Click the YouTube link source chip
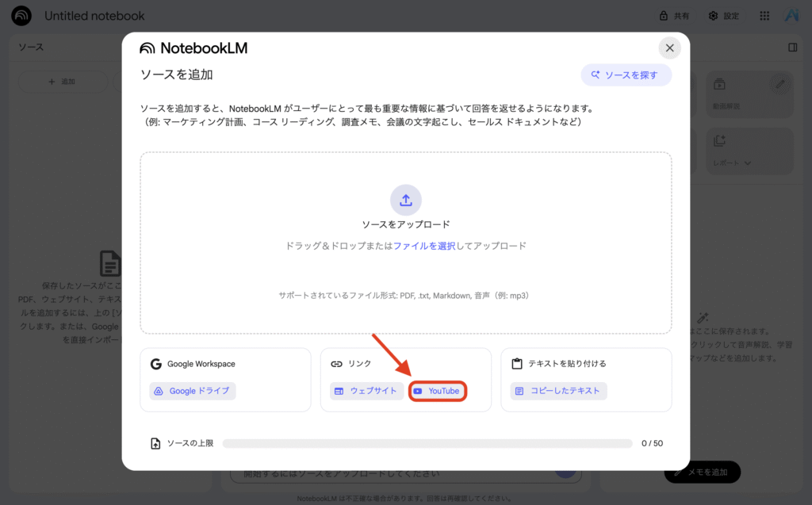Image resolution: width=812 pixels, height=505 pixels. (x=438, y=391)
